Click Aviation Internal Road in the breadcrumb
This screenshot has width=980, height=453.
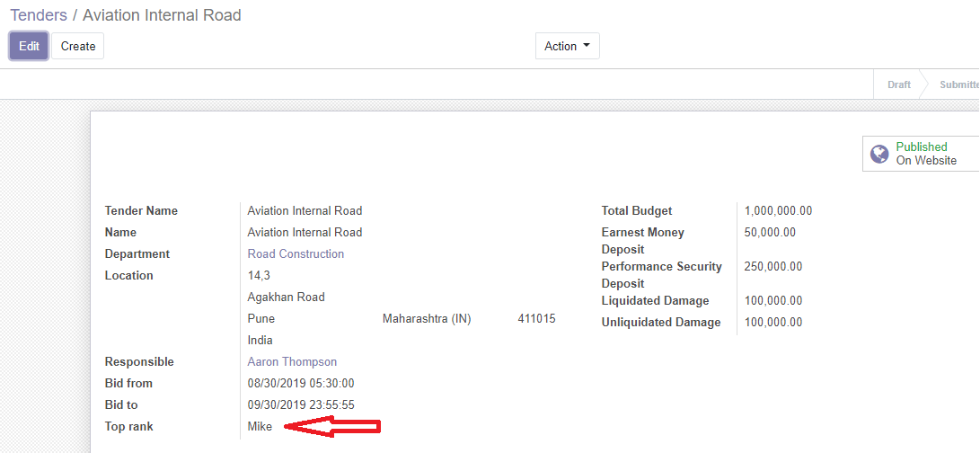point(162,15)
